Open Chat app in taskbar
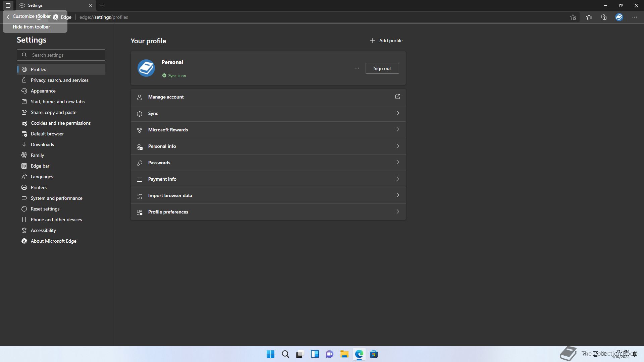 [x=329, y=354]
